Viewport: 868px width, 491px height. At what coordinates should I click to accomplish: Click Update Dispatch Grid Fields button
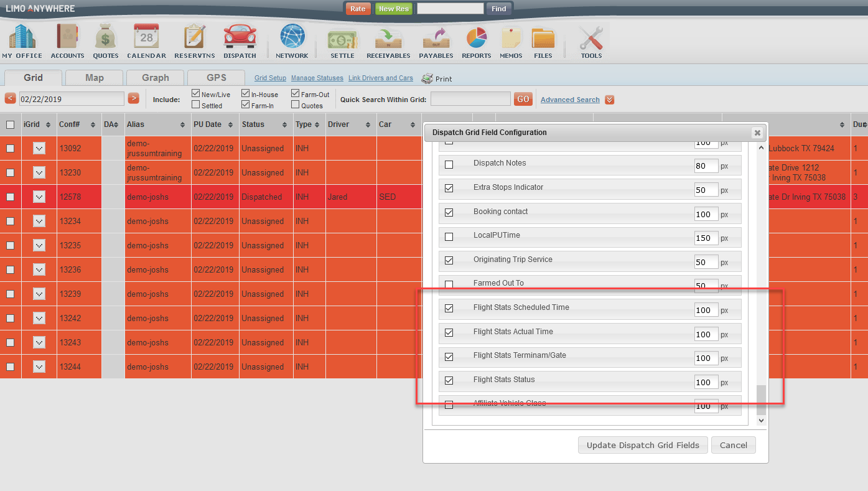click(643, 445)
